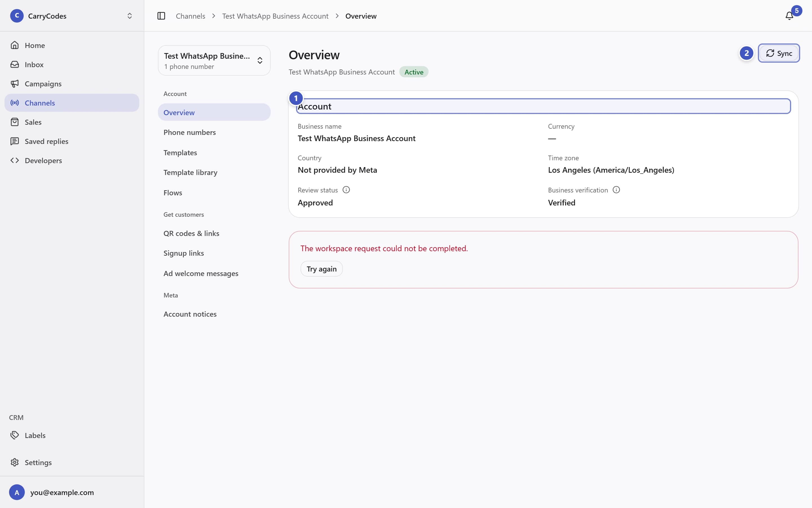812x508 pixels.
Task: Click the Active status badge
Action: pos(414,72)
